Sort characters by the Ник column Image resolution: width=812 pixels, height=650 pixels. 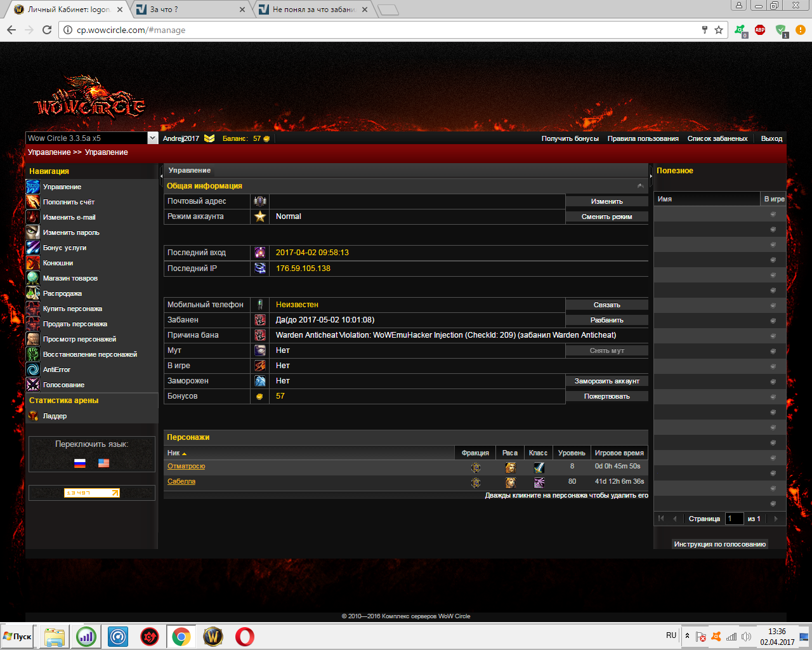(x=174, y=453)
